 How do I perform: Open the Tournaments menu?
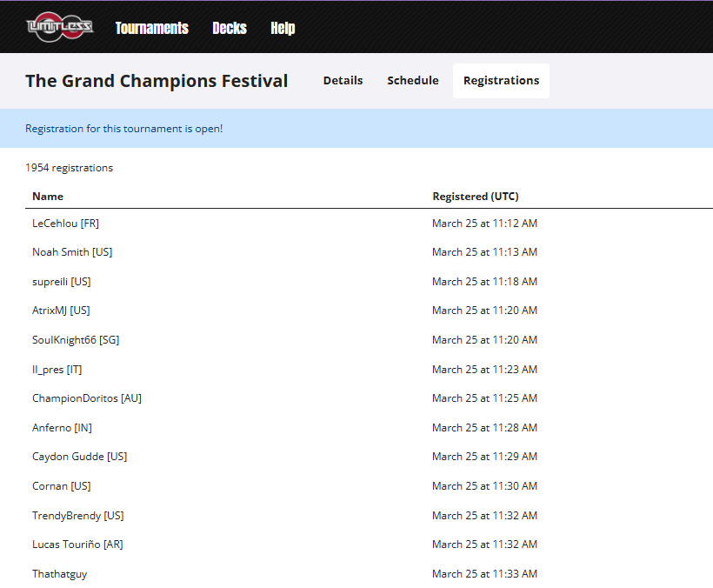[152, 28]
